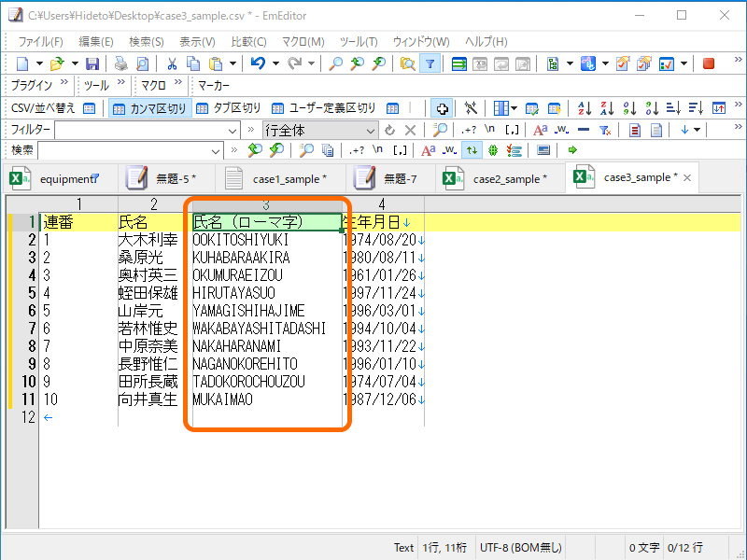Save the document with the floppy disk icon
Viewport: 747px width, 560px height.
[x=92, y=63]
